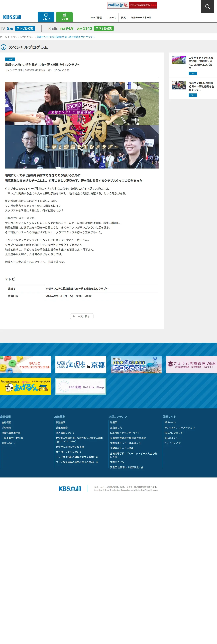This screenshot has height=644, width=217.
Task: Open きょうとくらす footer link
Action: click(x=173, y=443)
